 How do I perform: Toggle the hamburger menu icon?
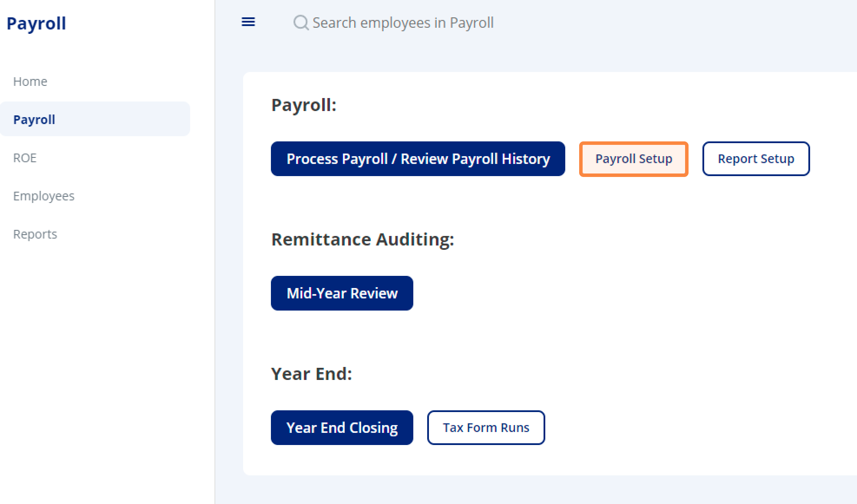tap(248, 22)
